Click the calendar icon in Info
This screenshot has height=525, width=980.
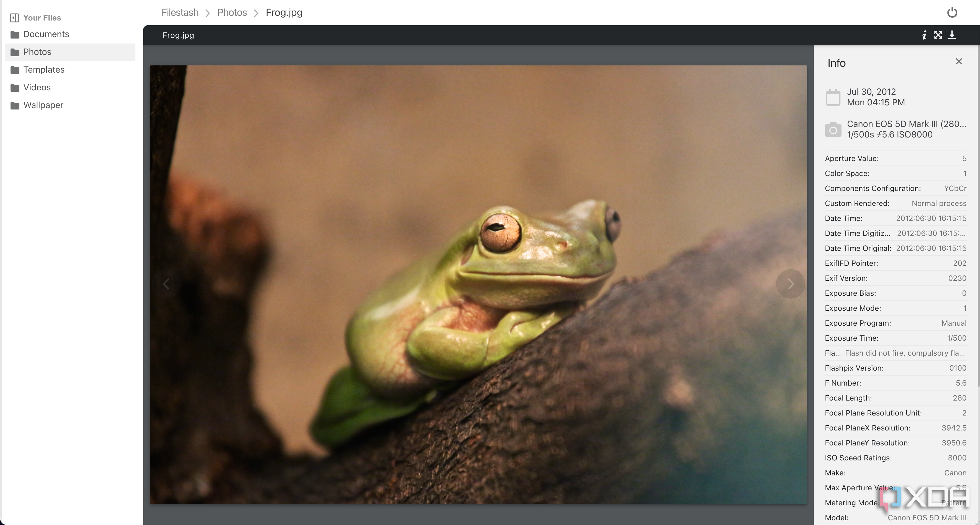[x=833, y=97]
